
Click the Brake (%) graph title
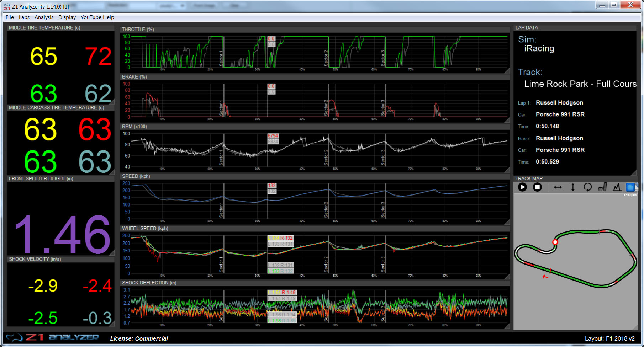[134, 77]
